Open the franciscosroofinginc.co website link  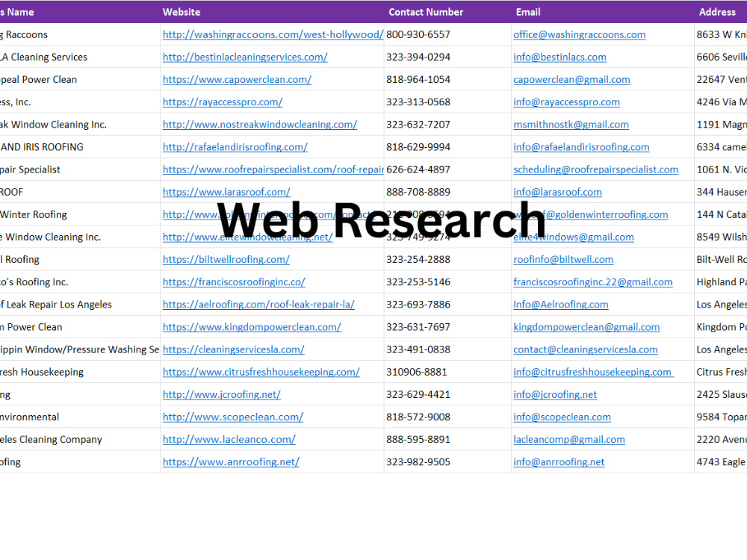(233, 282)
